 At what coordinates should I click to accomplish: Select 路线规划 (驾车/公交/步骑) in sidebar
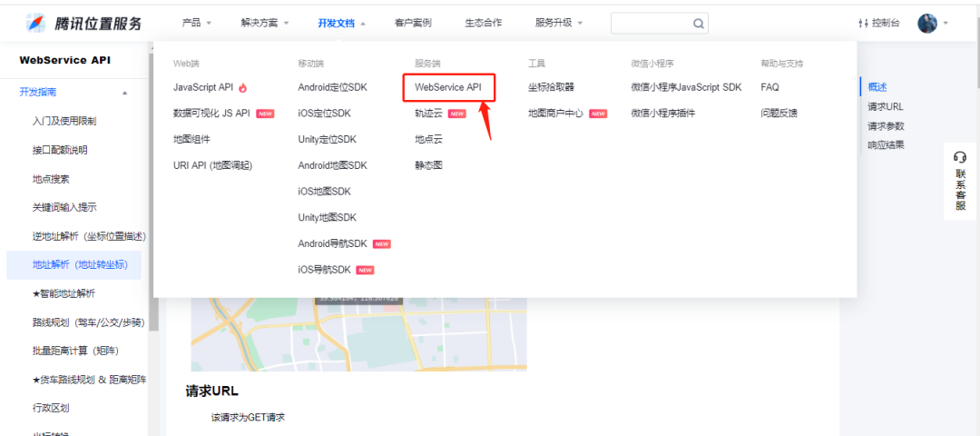[89, 322]
